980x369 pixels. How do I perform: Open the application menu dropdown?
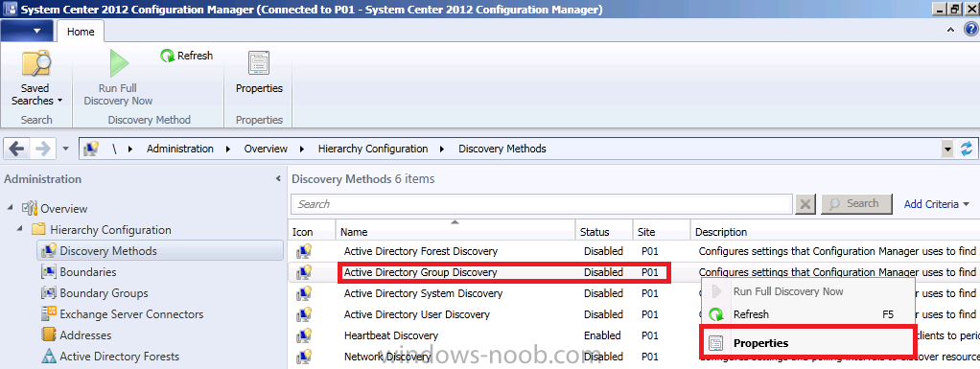pos(27,31)
